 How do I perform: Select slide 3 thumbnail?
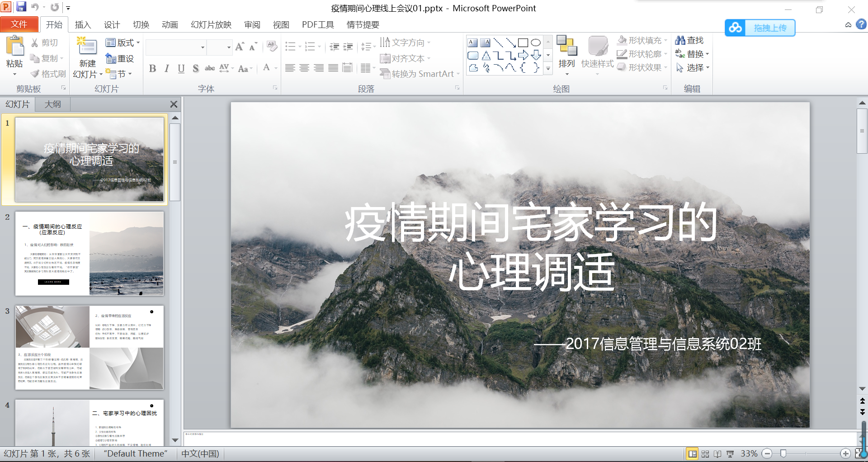pos(90,348)
